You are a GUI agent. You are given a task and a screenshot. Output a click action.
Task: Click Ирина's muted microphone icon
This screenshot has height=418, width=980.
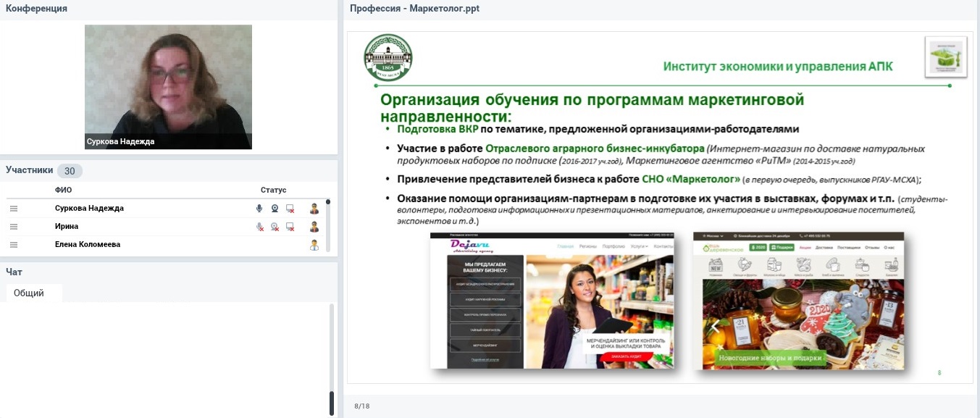point(259,227)
